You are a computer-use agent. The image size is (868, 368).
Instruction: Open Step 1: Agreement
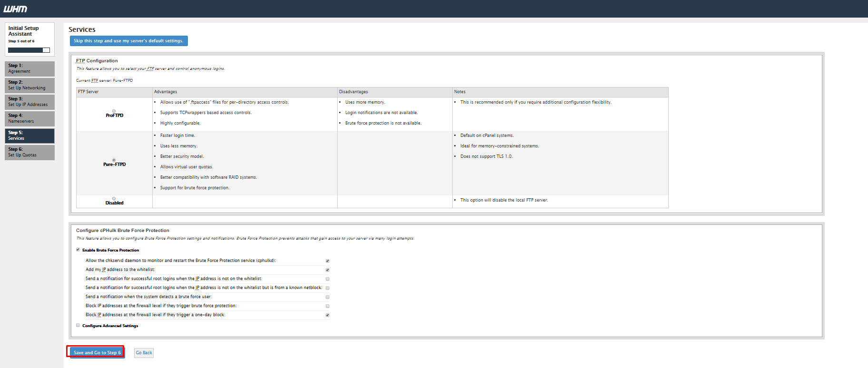(x=29, y=68)
